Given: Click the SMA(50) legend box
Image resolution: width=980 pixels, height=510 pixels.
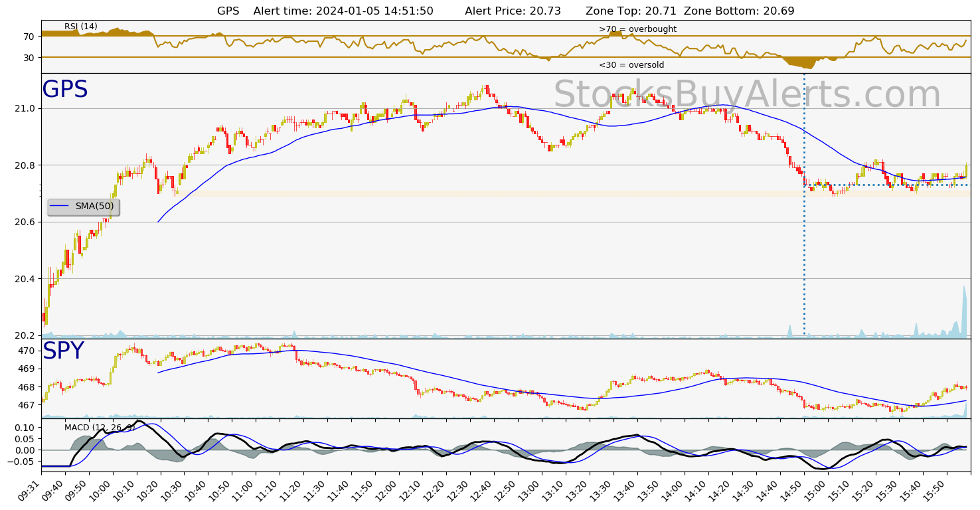Looking at the screenshot, I should coord(83,207).
